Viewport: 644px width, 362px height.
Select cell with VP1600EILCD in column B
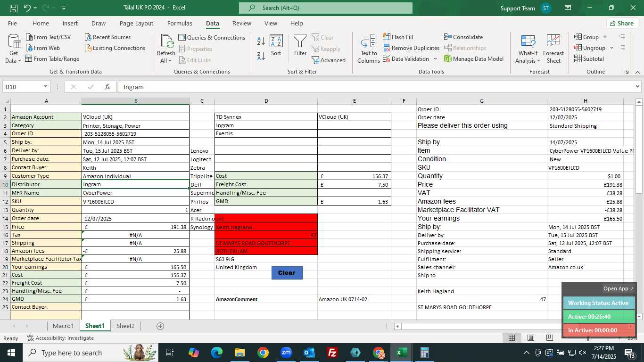pos(135,201)
